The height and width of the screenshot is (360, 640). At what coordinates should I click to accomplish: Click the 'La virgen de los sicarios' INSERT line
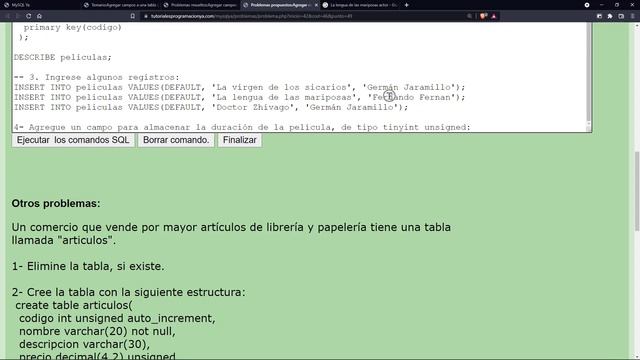(x=240, y=87)
